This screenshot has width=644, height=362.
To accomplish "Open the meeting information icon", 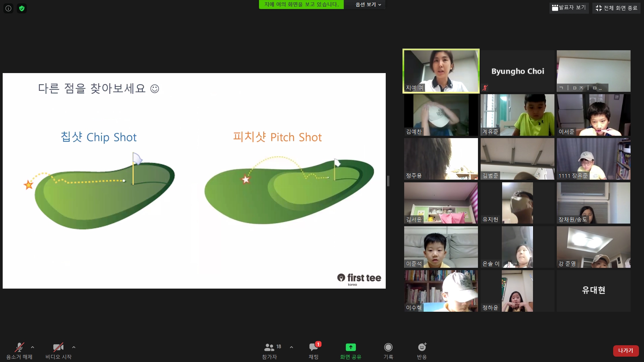I will coord(8,8).
